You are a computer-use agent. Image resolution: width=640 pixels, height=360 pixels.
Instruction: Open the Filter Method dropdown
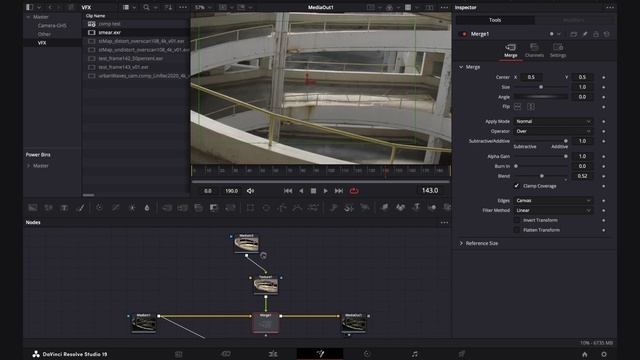click(553, 210)
